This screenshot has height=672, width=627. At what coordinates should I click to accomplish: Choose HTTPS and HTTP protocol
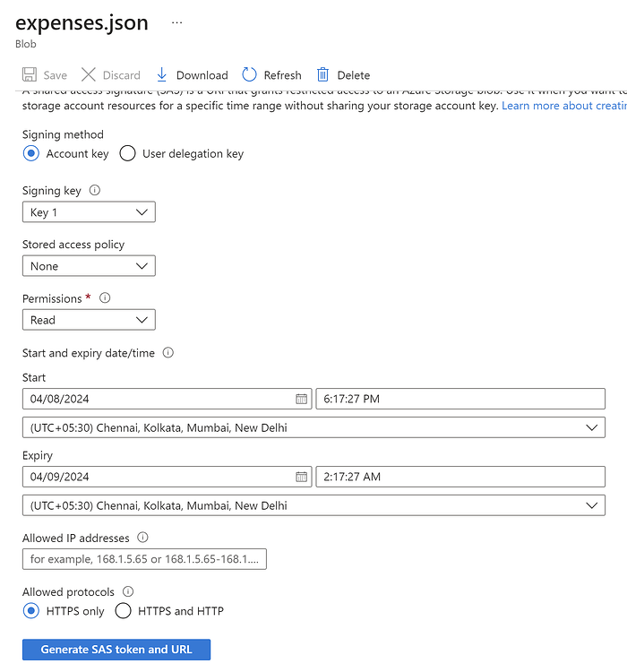(123, 611)
